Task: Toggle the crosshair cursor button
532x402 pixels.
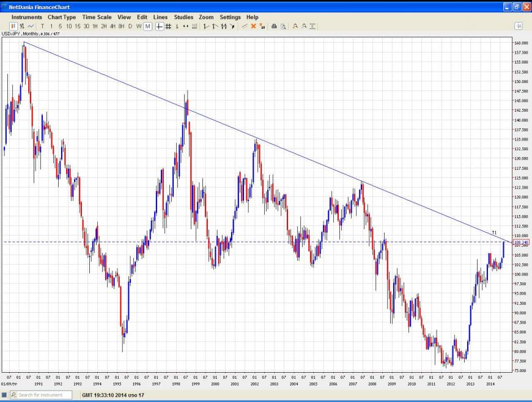Action: click(160, 26)
